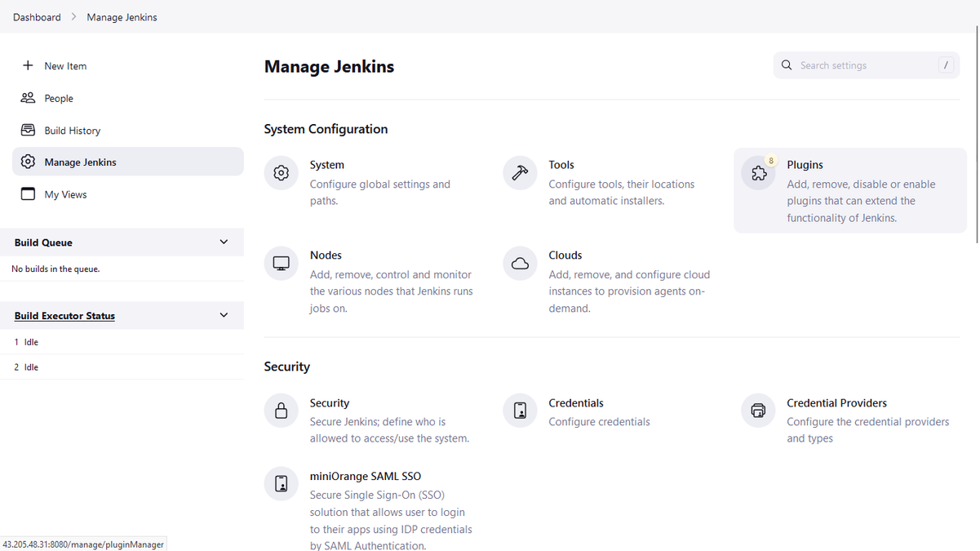Open the Security settings link
The width and height of the screenshot is (980, 551).
coord(330,403)
